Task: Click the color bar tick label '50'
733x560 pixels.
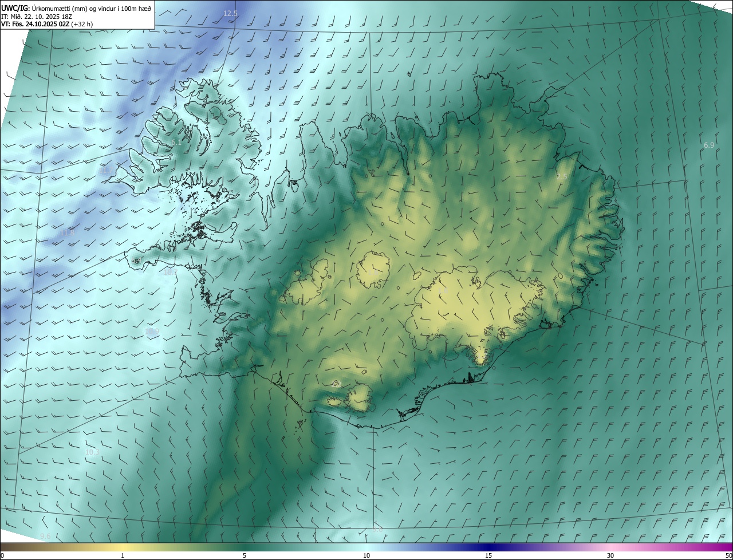Action: (x=728, y=555)
